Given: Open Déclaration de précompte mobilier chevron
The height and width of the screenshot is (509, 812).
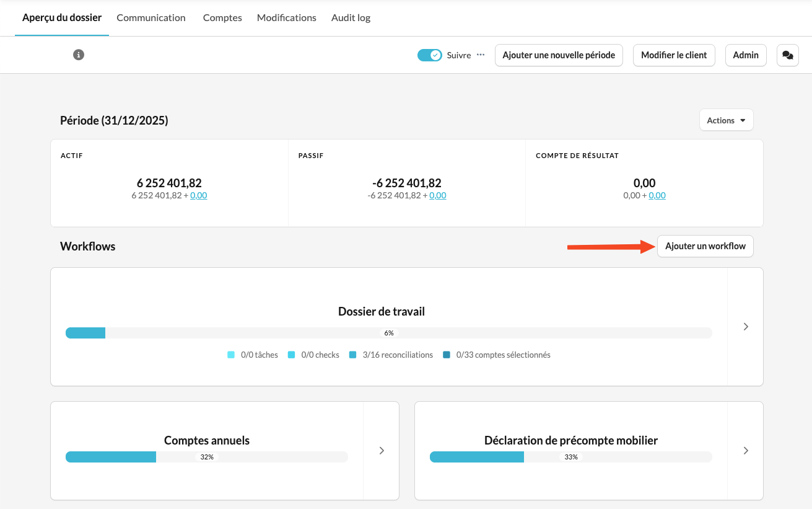Looking at the screenshot, I should [746, 451].
